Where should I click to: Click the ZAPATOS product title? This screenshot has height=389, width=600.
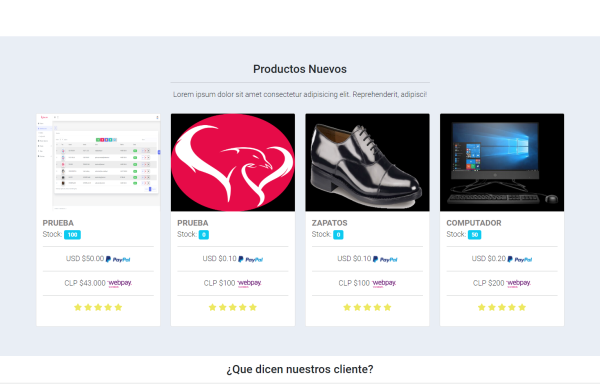(329, 223)
